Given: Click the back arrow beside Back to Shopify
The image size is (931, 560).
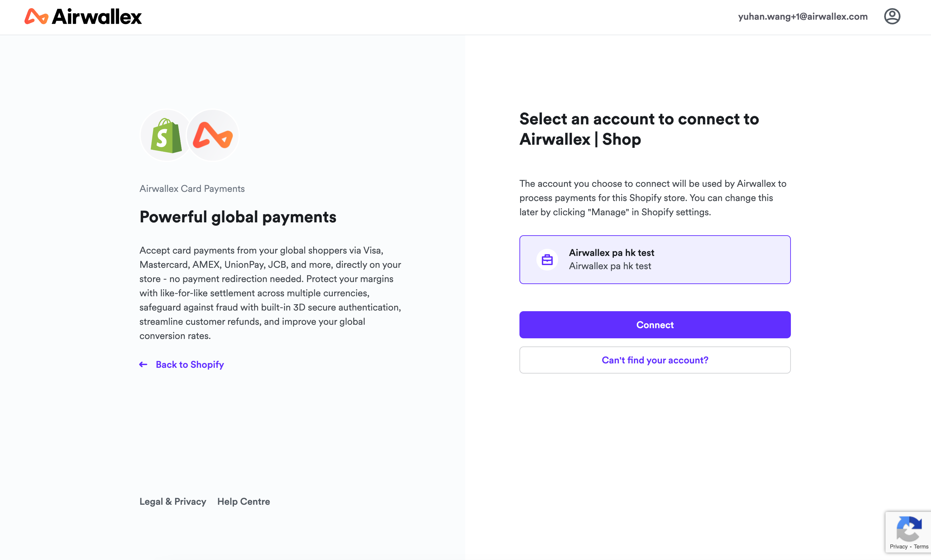Looking at the screenshot, I should (143, 364).
